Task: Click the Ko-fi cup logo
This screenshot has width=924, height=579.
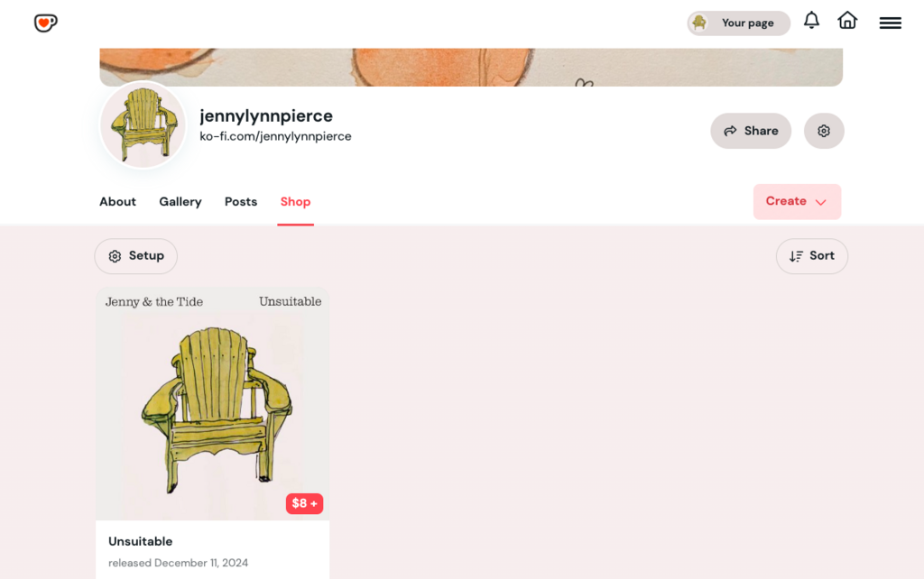Action: coord(45,23)
